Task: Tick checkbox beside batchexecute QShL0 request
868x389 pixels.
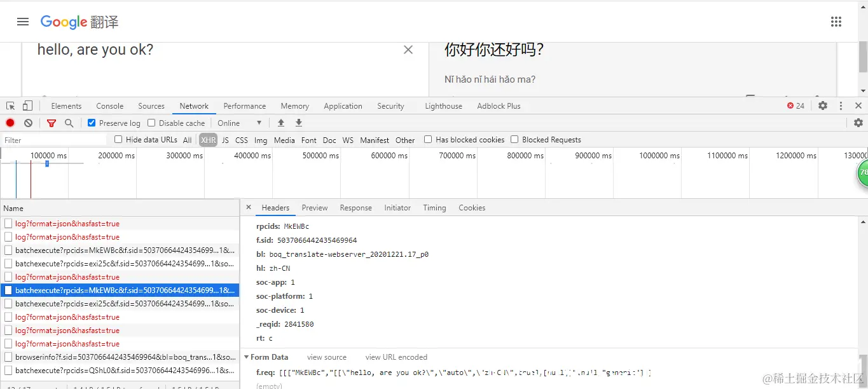Action: click(x=8, y=371)
